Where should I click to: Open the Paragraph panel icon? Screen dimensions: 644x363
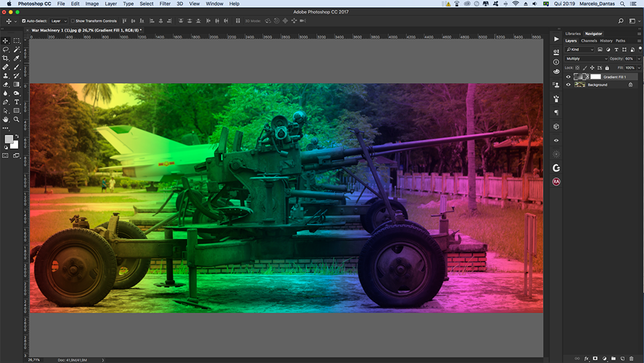coord(556,112)
